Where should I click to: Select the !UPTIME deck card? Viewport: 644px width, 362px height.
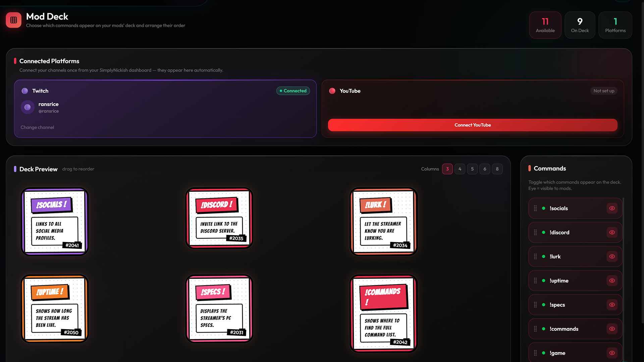coord(55,309)
